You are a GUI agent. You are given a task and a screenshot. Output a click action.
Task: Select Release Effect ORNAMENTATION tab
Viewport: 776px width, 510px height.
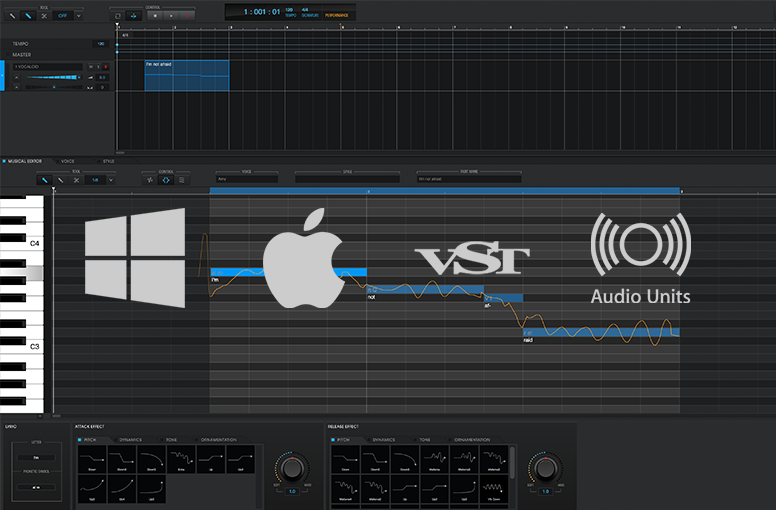coord(470,440)
